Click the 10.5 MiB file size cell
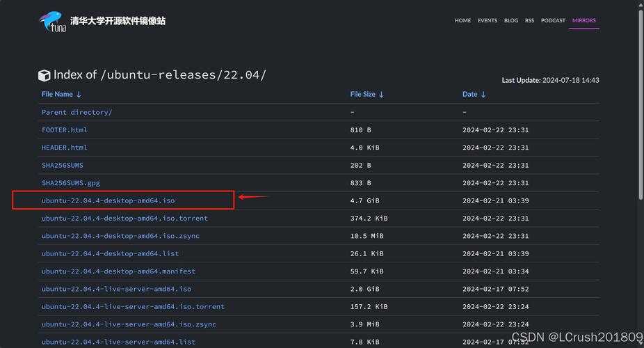Screen dimensions: 644x348 367,236
